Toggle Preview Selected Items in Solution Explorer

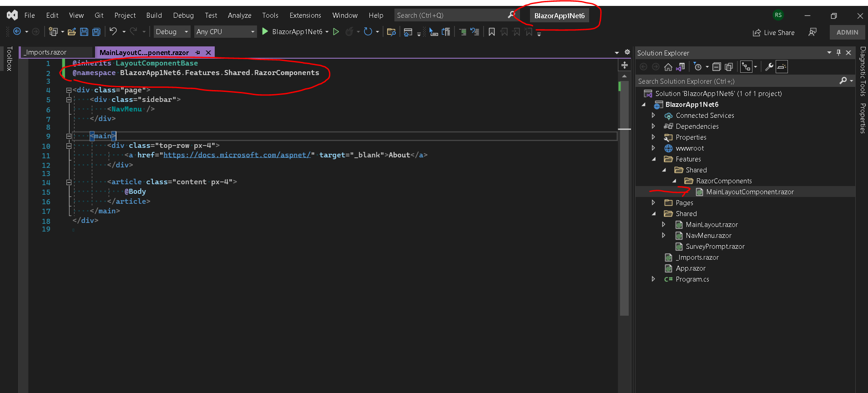[x=782, y=67]
